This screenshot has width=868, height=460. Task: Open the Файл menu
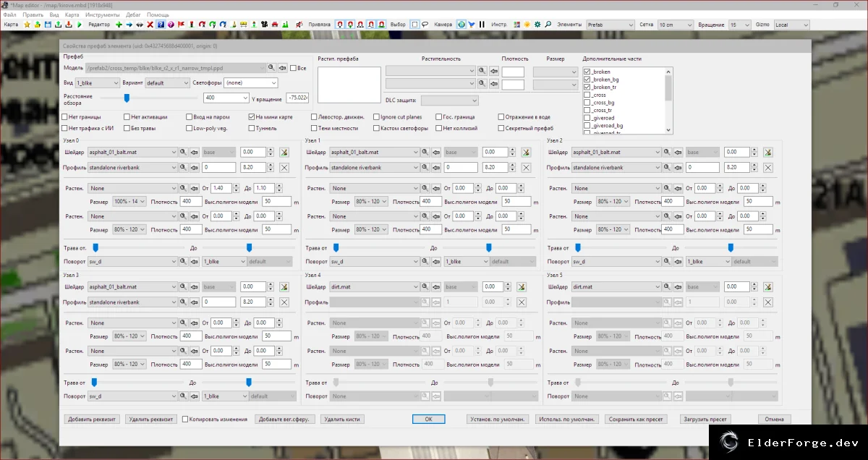point(10,14)
